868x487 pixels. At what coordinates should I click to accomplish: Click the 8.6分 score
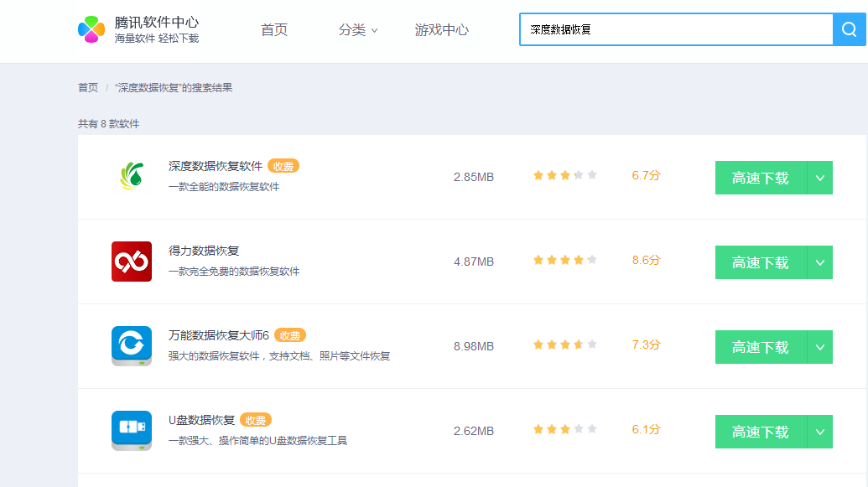click(646, 260)
